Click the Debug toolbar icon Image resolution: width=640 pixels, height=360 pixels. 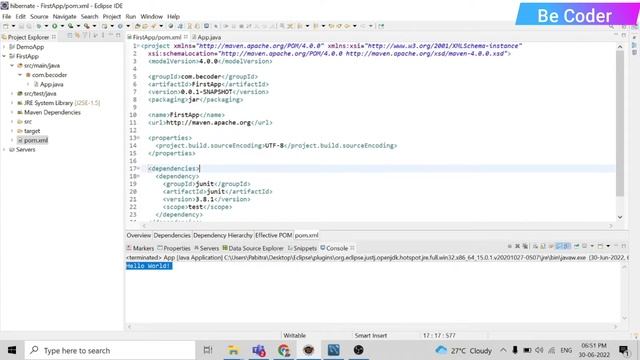(x=39, y=26)
